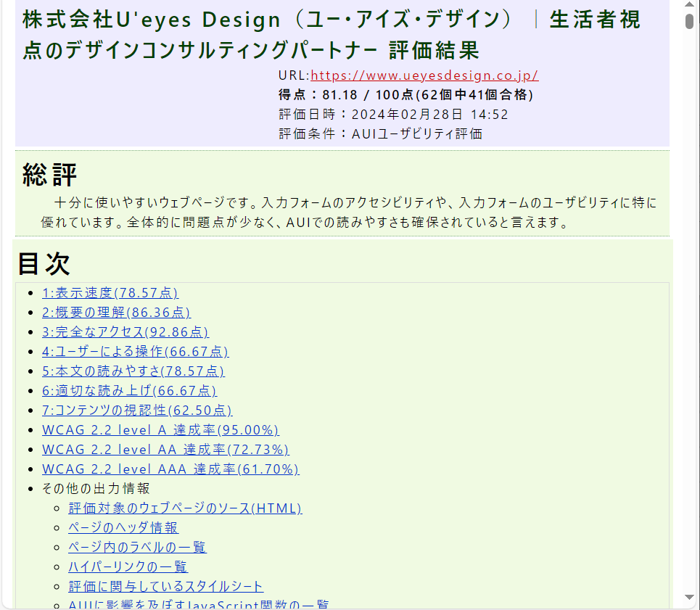Open the ueyesdesign.co.jp URL link
The image size is (700, 610).
(x=424, y=75)
